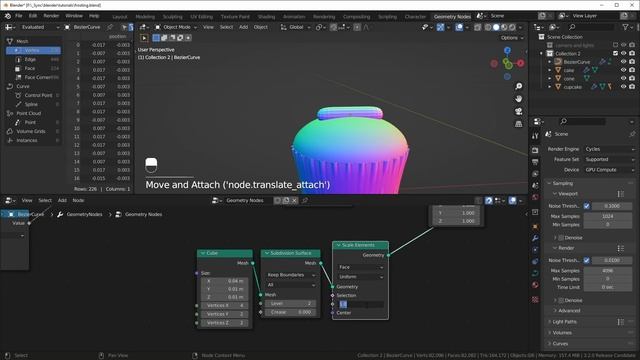Click the viewport Options button
This screenshot has width=640, height=360.
click(512, 38)
